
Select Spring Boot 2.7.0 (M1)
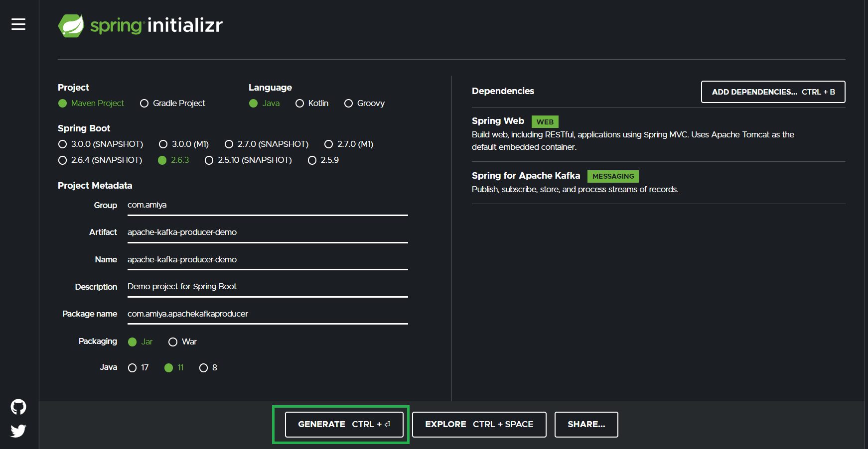349,144
